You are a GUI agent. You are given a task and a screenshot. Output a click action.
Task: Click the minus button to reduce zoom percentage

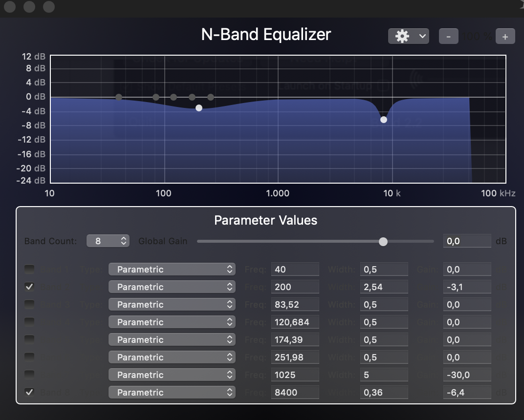click(448, 36)
